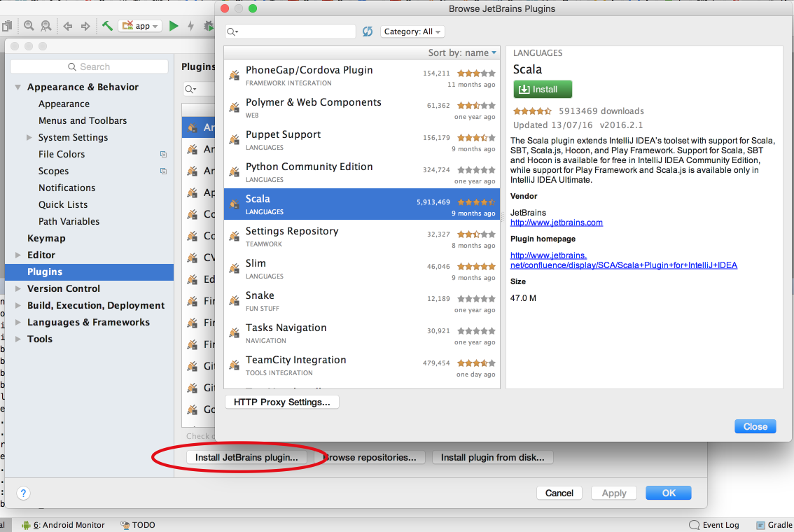Open the Scala plugin homepage confluence link
This screenshot has height=532, width=794.
point(623,260)
